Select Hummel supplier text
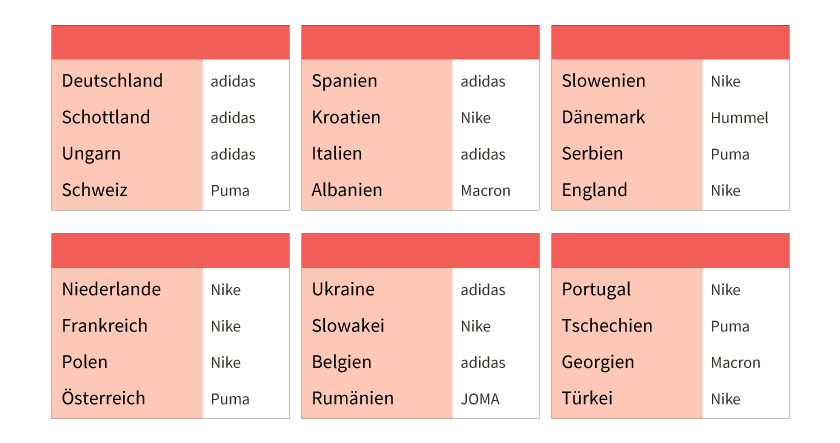Image resolution: width=840 pixels, height=443 pixels. coord(739,118)
